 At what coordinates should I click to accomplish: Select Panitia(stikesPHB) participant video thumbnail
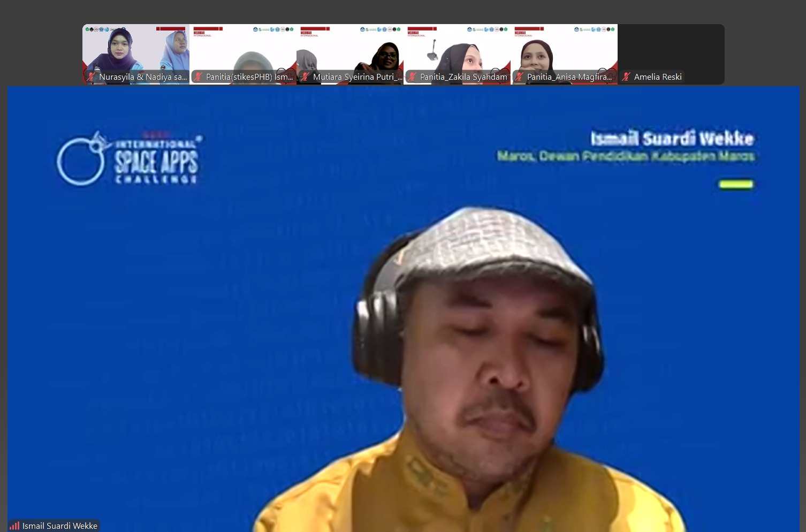point(243,54)
